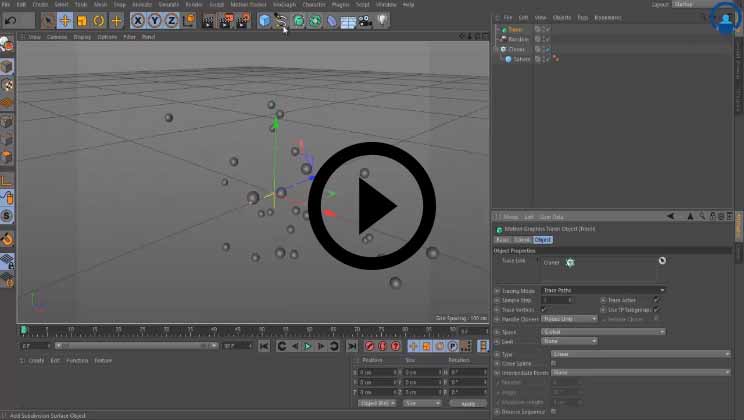Viewport: 744px width, 420px height.
Task: Click the Cube primitive icon
Action: 265,20
